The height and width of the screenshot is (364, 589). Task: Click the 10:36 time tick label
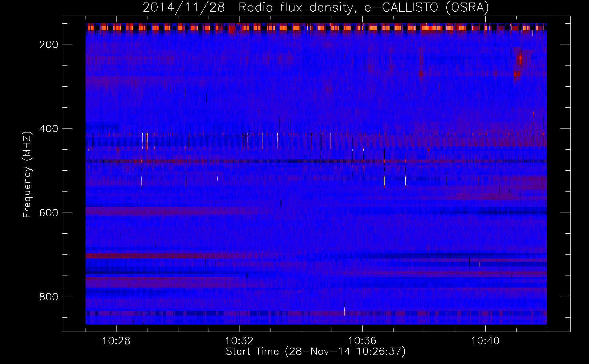click(362, 341)
